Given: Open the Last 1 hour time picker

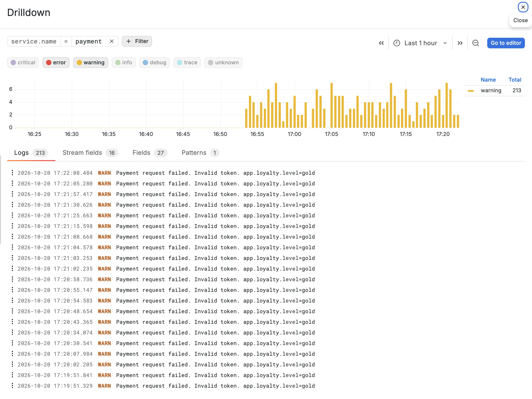Looking at the screenshot, I should pyautogui.click(x=421, y=43).
